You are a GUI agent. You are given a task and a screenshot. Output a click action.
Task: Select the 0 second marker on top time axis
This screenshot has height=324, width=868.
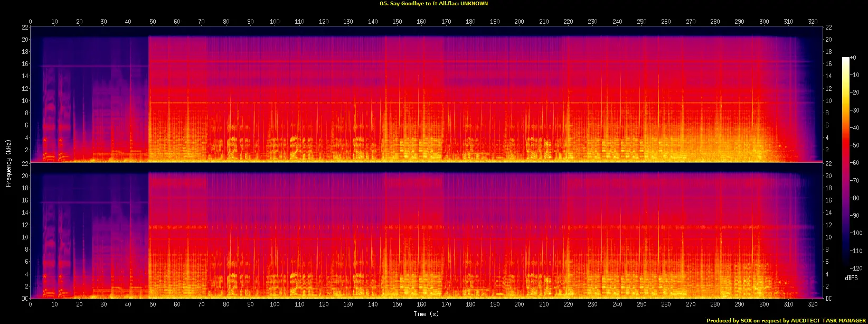[x=30, y=22]
